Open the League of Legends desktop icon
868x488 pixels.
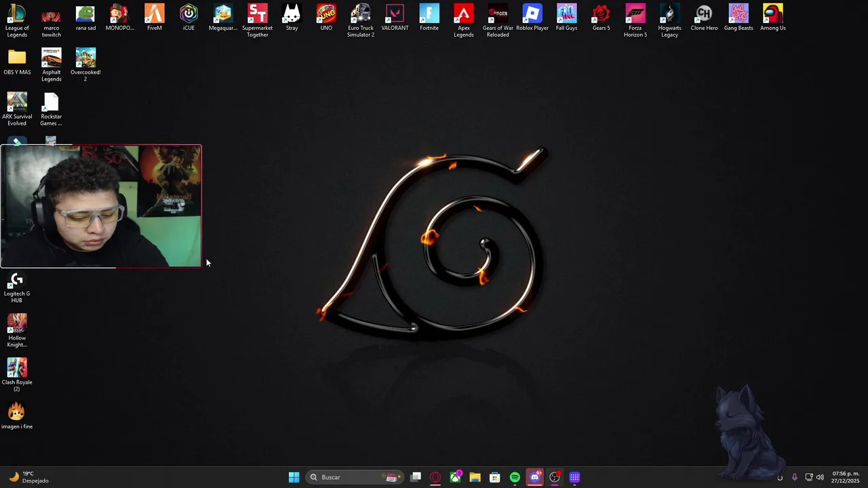(x=17, y=20)
